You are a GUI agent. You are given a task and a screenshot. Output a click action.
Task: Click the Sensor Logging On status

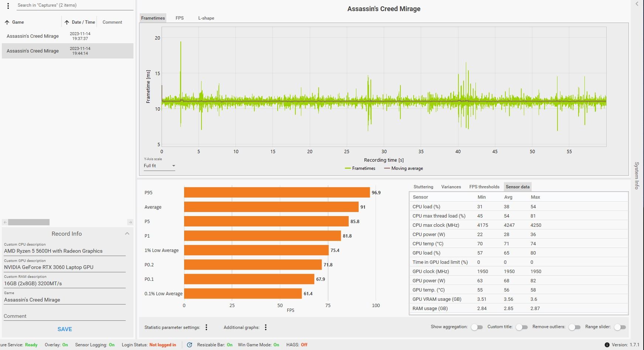point(95,345)
